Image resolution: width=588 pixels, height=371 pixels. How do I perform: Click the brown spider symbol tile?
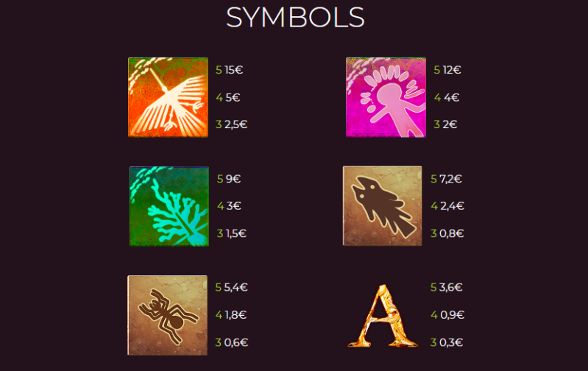[167, 315]
